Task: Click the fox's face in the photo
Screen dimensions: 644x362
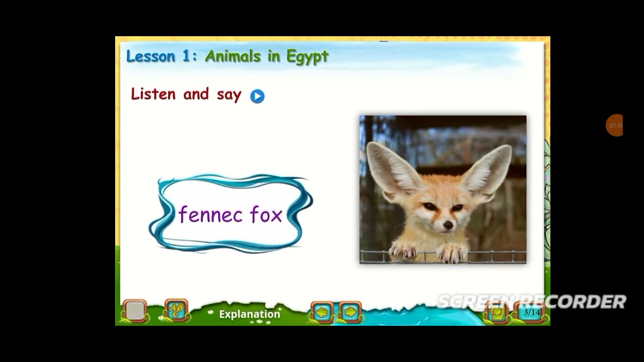Action: [x=442, y=211]
